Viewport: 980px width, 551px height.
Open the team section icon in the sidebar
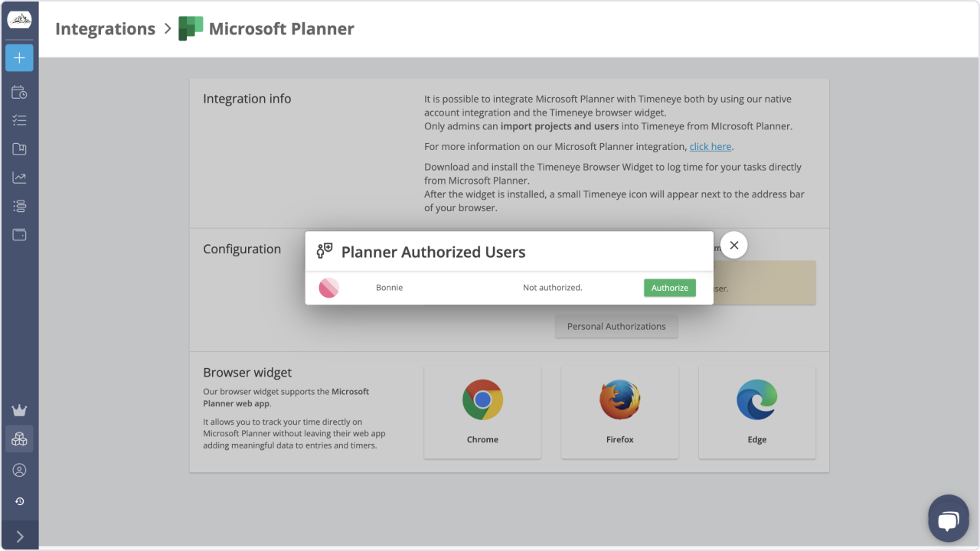19,206
